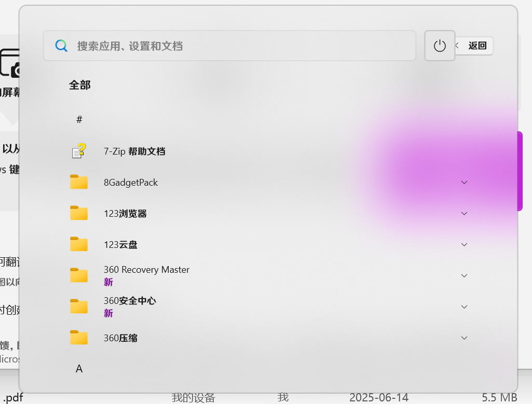532x404 pixels.
Task: Expand the 360安全中心 group chevron
Action: [464, 307]
